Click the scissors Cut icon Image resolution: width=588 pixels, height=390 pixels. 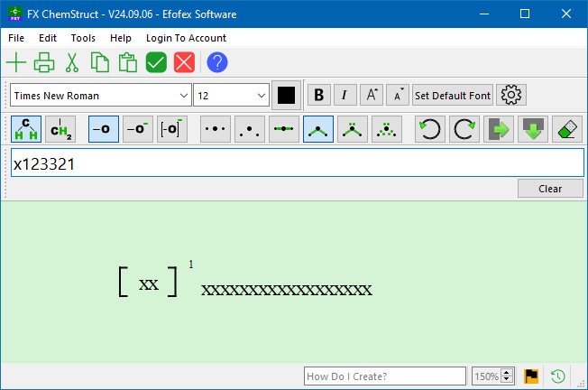[72, 62]
